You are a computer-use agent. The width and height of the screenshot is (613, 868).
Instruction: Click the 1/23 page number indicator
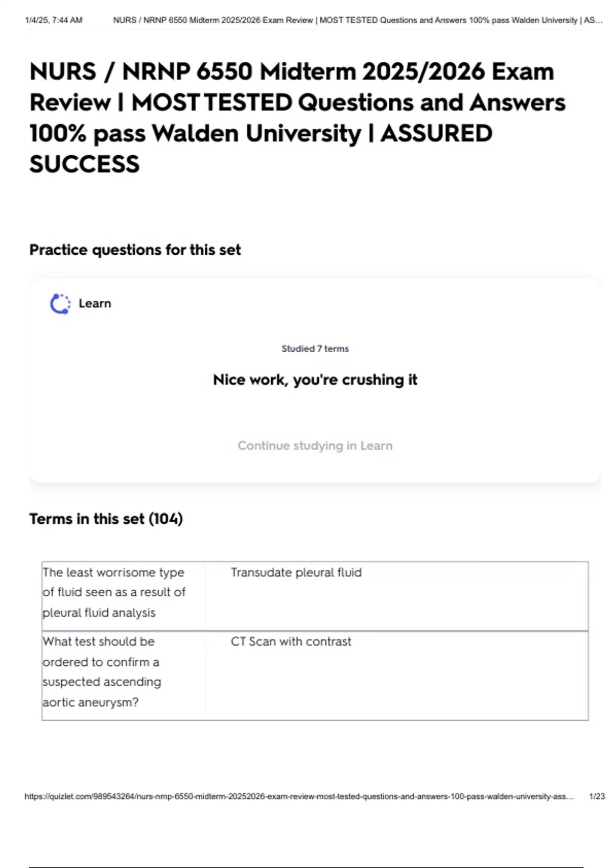[597, 797]
